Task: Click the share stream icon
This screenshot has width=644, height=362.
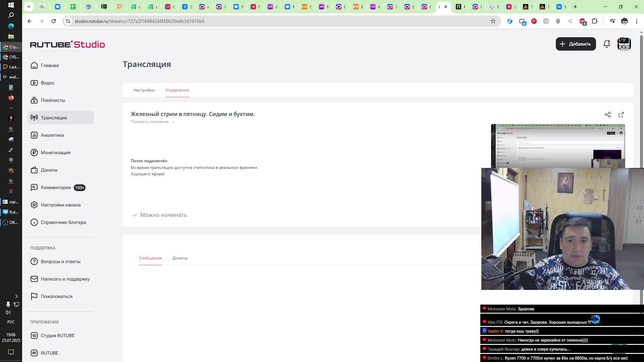Action: (x=607, y=115)
